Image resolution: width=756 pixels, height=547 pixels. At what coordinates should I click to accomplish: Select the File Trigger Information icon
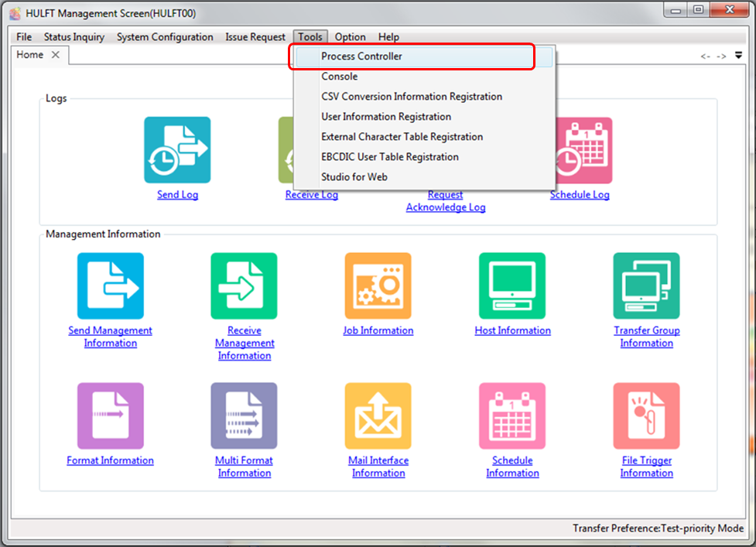[646, 415]
